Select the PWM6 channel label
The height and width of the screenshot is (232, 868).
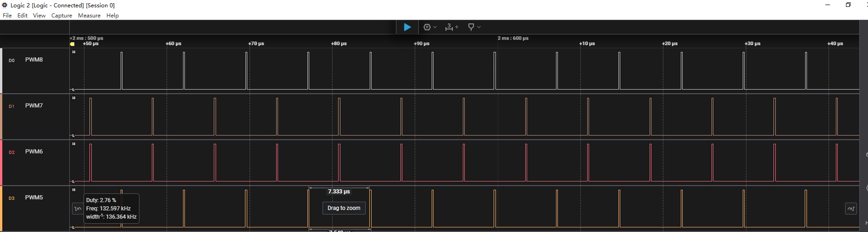pos(34,152)
